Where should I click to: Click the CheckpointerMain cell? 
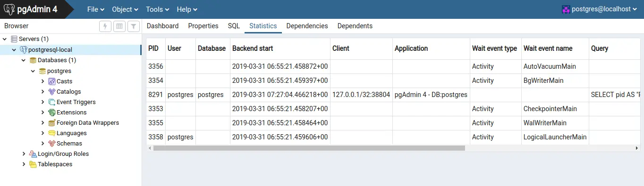click(555, 109)
